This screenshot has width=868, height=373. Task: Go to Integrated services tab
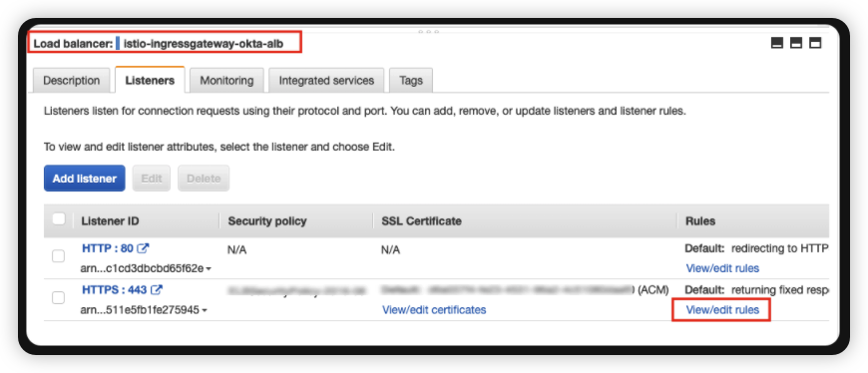click(326, 80)
